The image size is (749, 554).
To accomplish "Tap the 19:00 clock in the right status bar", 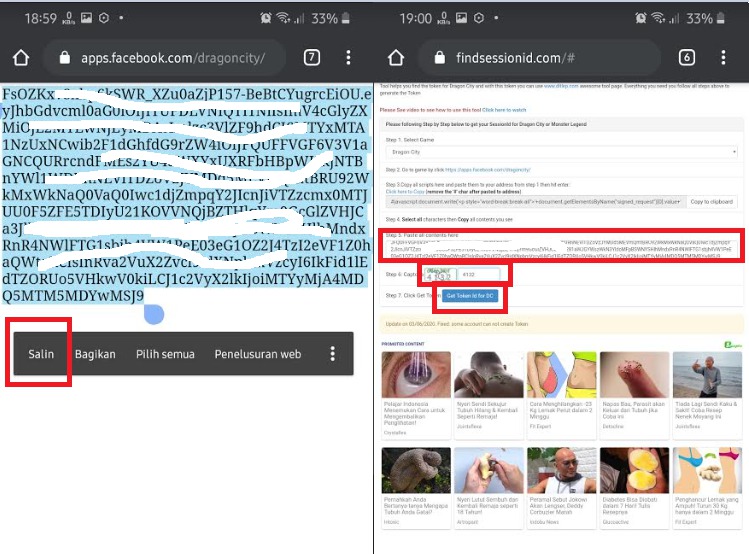I will (x=416, y=18).
